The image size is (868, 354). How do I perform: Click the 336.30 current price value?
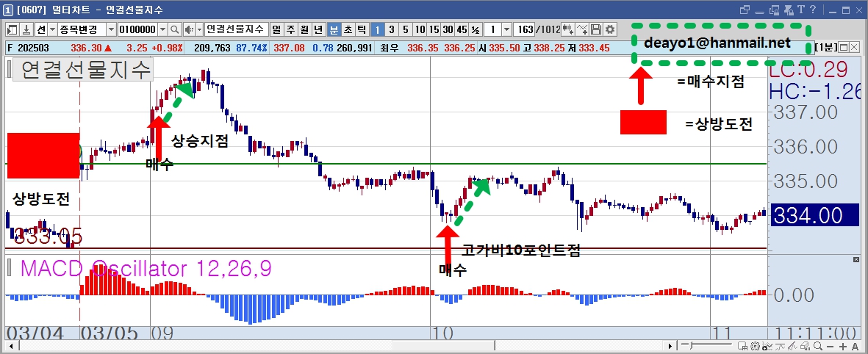pyautogui.click(x=86, y=48)
